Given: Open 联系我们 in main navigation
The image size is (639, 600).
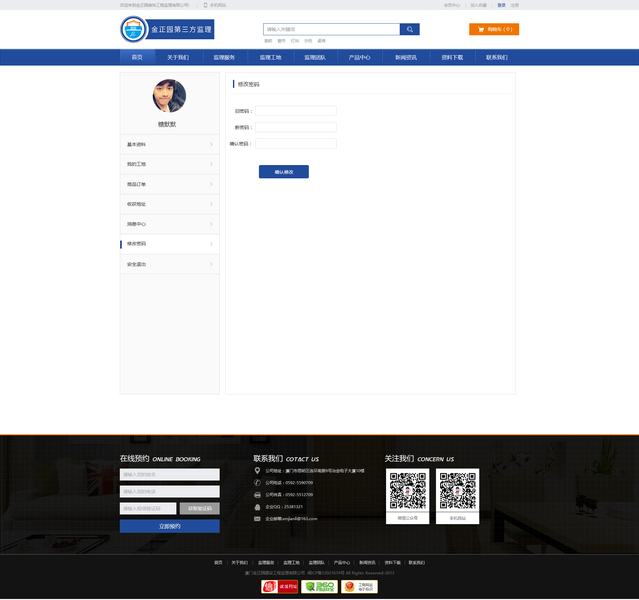Looking at the screenshot, I should 497,57.
